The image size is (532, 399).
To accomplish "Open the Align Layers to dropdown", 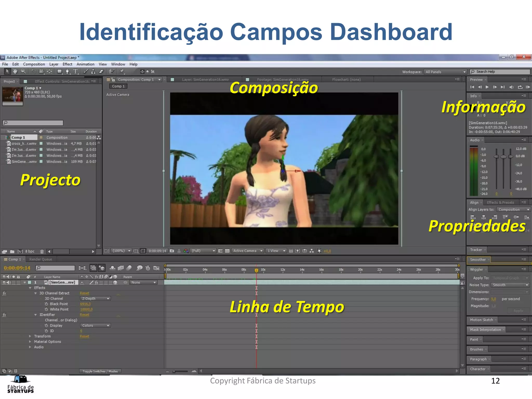I will point(514,209).
